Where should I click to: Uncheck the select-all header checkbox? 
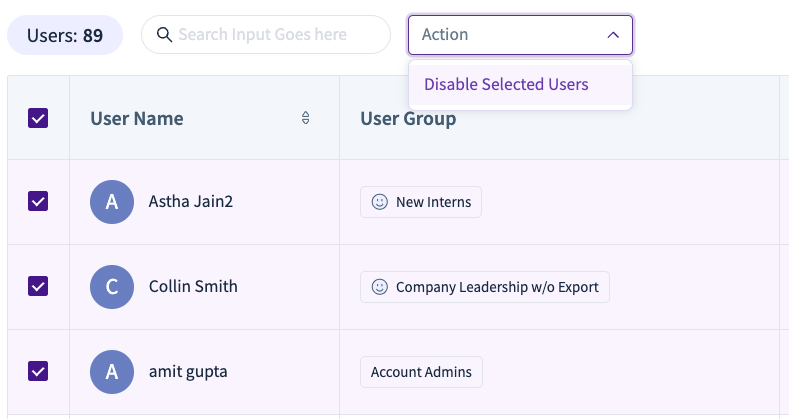38,118
